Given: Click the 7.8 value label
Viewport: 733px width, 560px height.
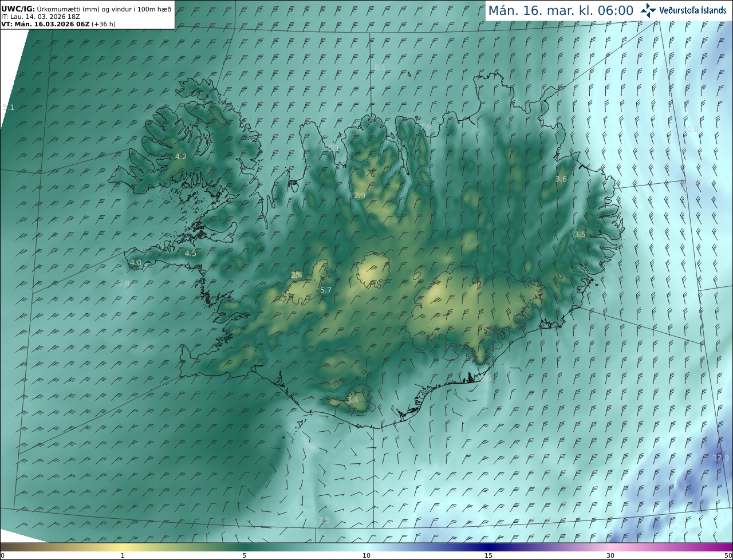Looking at the screenshot, I should [x=124, y=283].
